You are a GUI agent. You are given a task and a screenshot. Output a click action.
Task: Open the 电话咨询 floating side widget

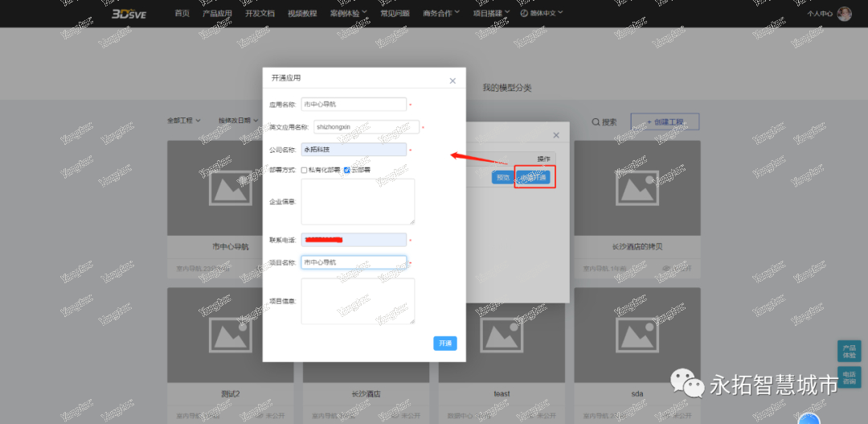coord(849,379)
